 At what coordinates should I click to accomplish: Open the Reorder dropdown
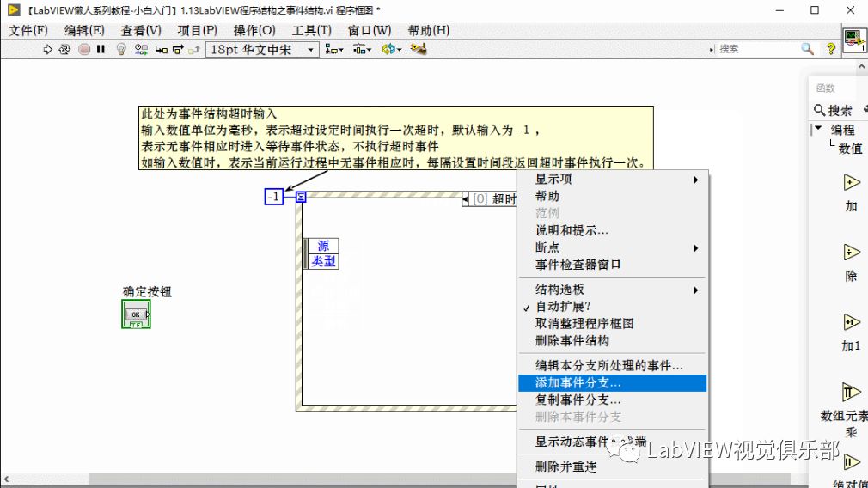click(391, 50)
